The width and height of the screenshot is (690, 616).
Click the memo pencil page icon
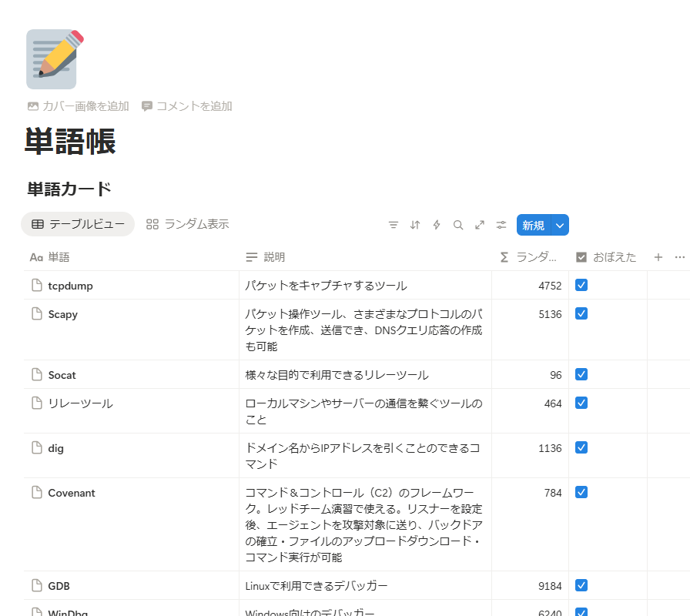click(54, 59)
